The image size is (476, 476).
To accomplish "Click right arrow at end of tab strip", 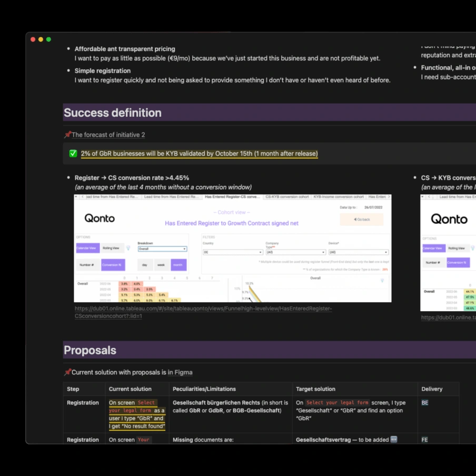I will tap(389, 197).
